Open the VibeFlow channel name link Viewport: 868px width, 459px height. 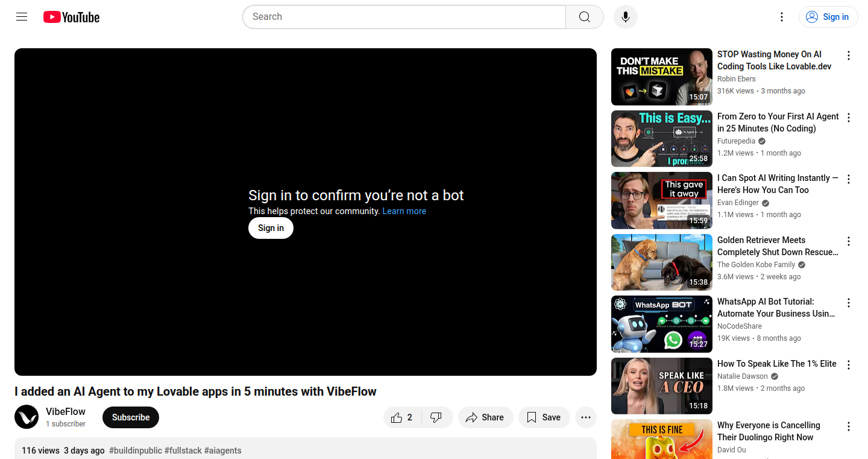66,411
